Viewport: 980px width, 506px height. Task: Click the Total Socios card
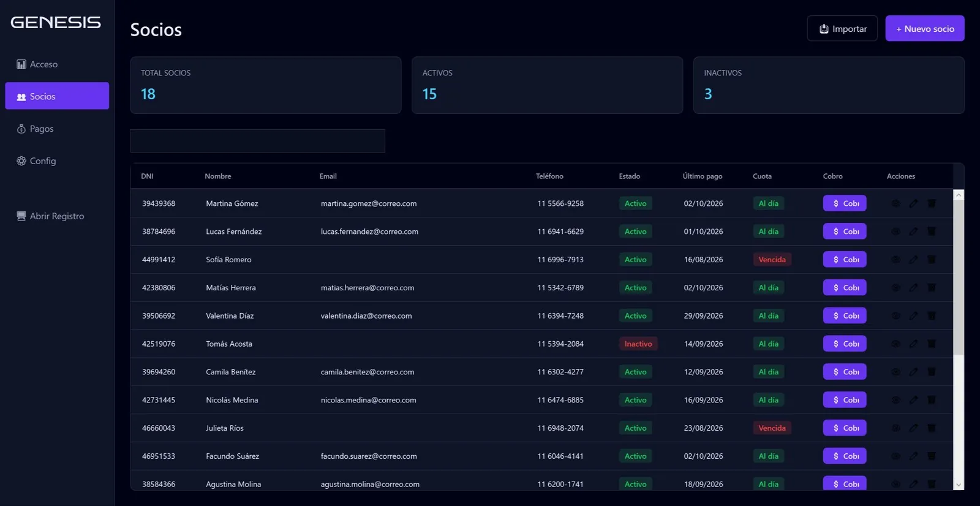click(x=266, y=85)
